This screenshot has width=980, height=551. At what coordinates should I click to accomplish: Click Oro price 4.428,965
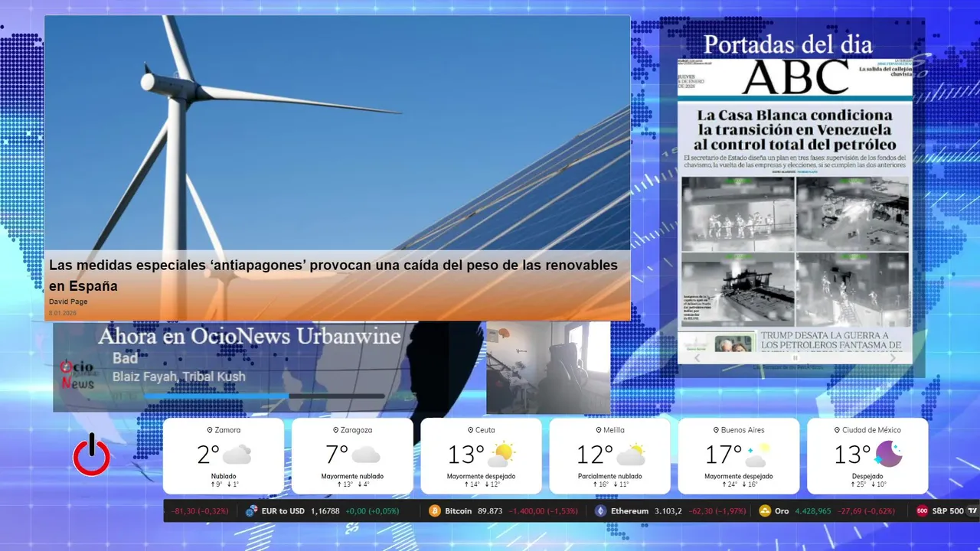point(813,511)
